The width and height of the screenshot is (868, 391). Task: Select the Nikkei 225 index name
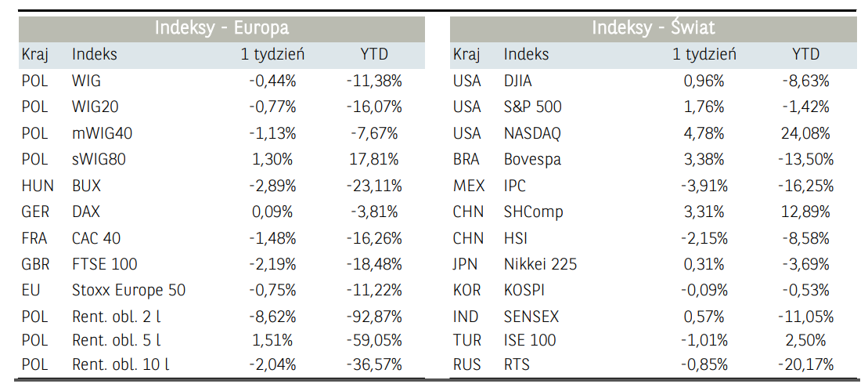click(x=540, y=264)
